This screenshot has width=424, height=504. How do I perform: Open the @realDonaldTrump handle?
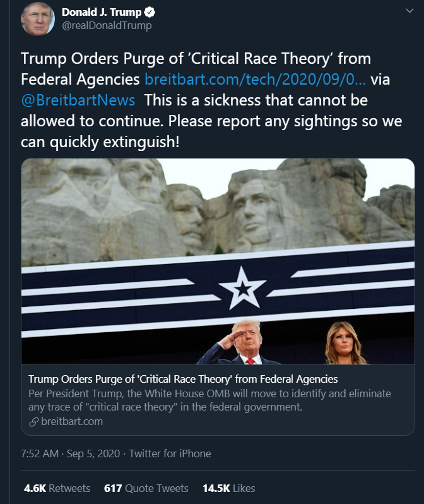(107, 26)
